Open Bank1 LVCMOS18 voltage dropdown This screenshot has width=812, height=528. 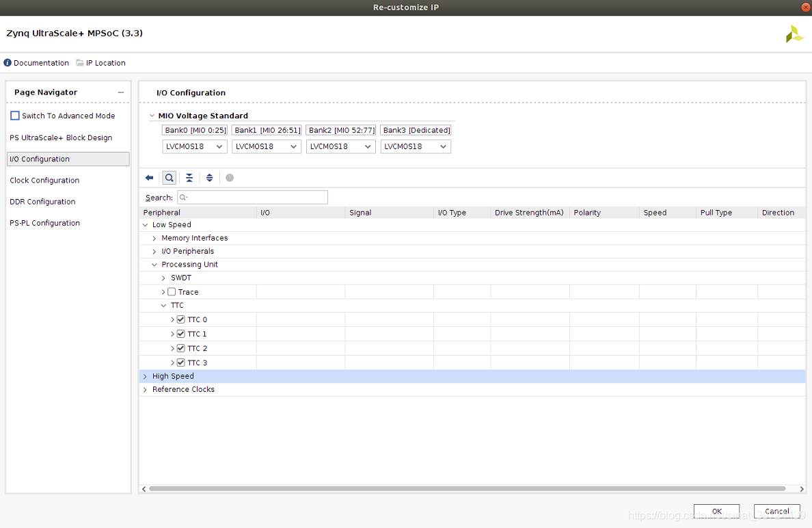pos(266,146)
